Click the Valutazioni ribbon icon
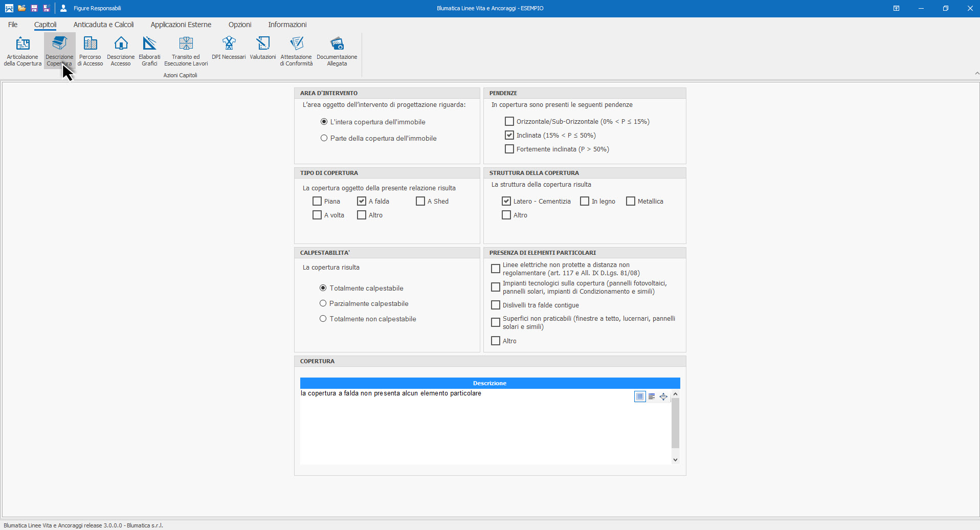This screenshot has height=530, width=980. click(x=263, y=49)
